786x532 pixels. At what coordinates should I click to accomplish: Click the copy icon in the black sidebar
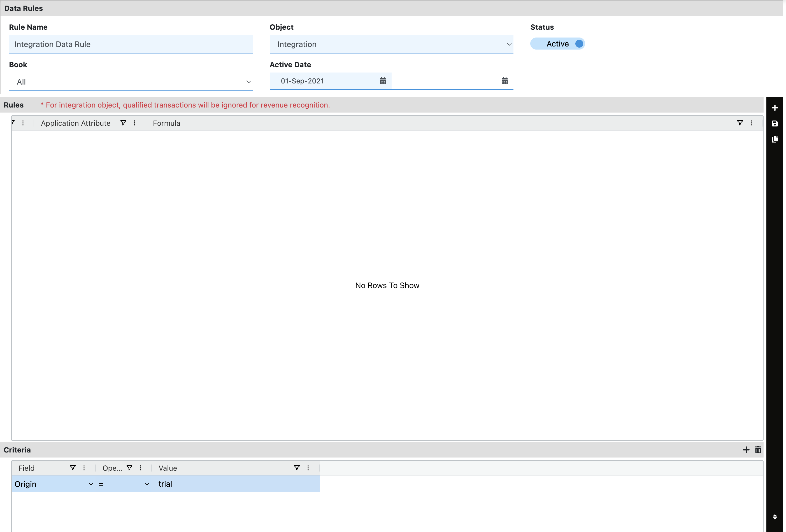[x=775, y=139]
